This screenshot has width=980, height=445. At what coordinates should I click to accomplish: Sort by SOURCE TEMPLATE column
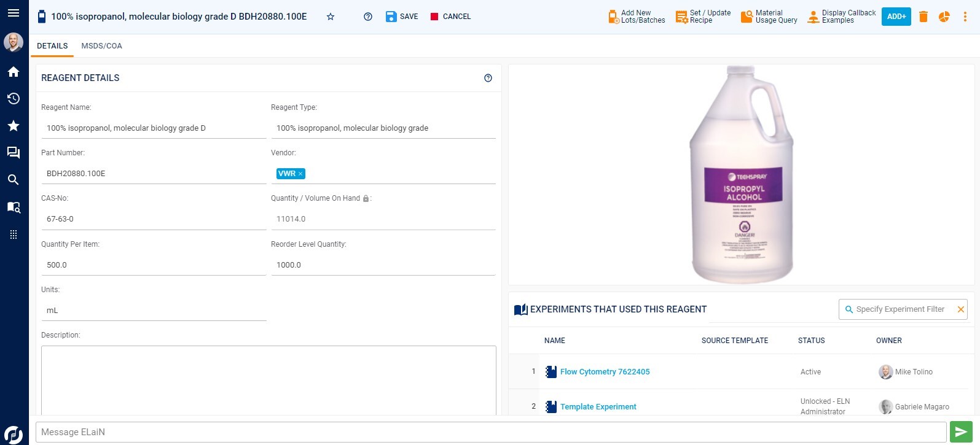735,341
